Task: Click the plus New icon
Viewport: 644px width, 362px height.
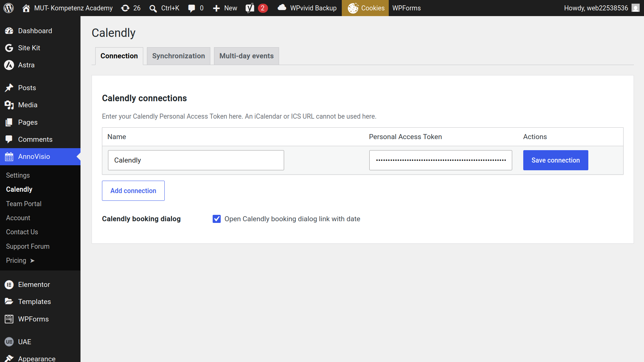Action: pyautogui.click(x=216, y=8)
